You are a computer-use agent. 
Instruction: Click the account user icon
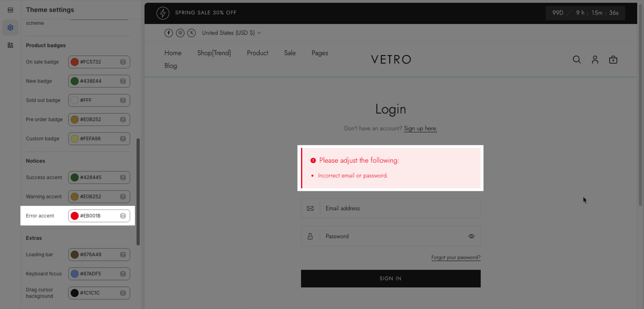point(595,60)
